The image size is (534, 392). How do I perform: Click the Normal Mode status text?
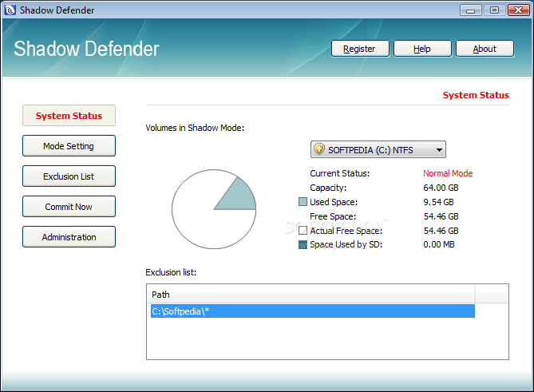tap(448, 173)
